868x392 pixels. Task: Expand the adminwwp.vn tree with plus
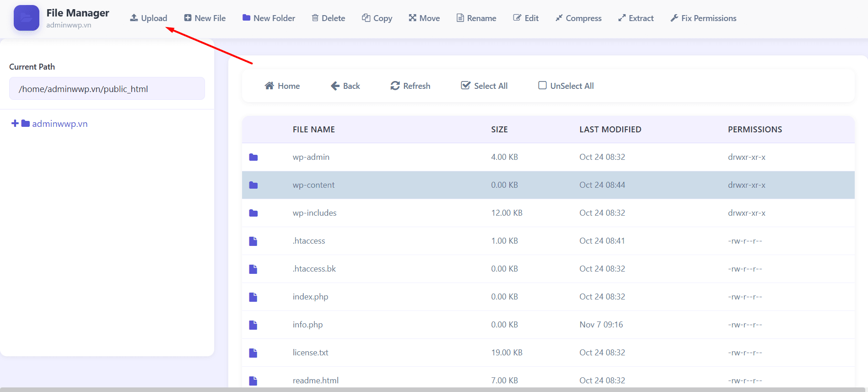click(15, 124)
